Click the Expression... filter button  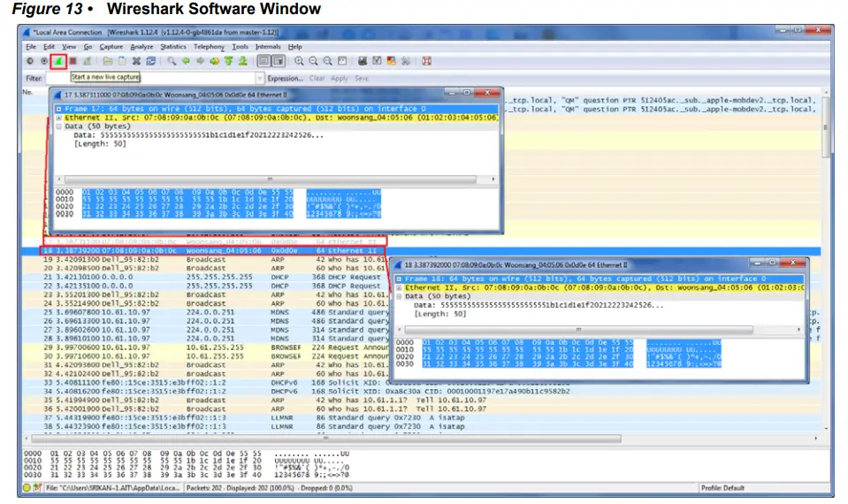(x=285, y=79)
